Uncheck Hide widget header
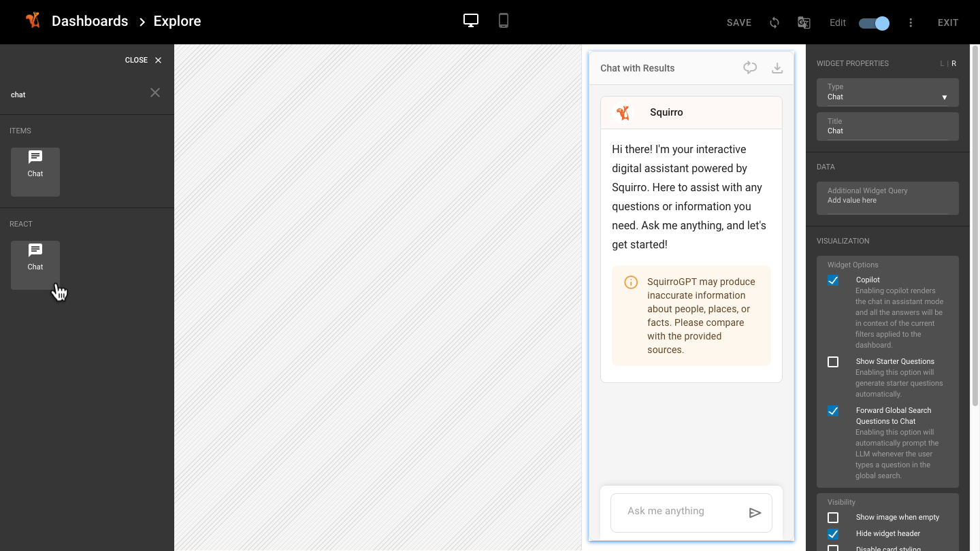Image resolution: width=980 pixels, height=551 pixels. 833,534
